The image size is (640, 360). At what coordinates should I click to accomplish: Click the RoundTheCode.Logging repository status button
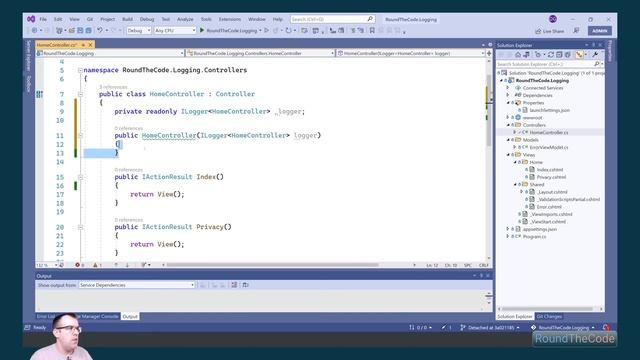(563, 327)
